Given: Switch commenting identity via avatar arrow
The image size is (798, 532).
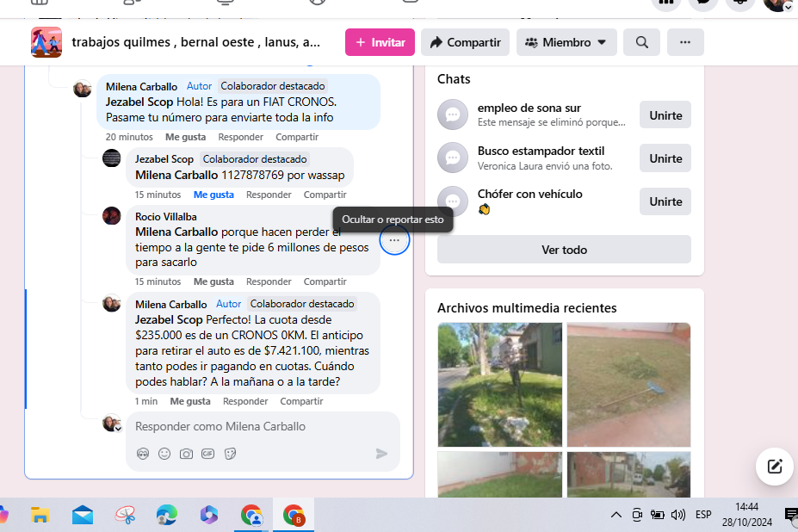Looking at the screenshot, I should [117, 428].
